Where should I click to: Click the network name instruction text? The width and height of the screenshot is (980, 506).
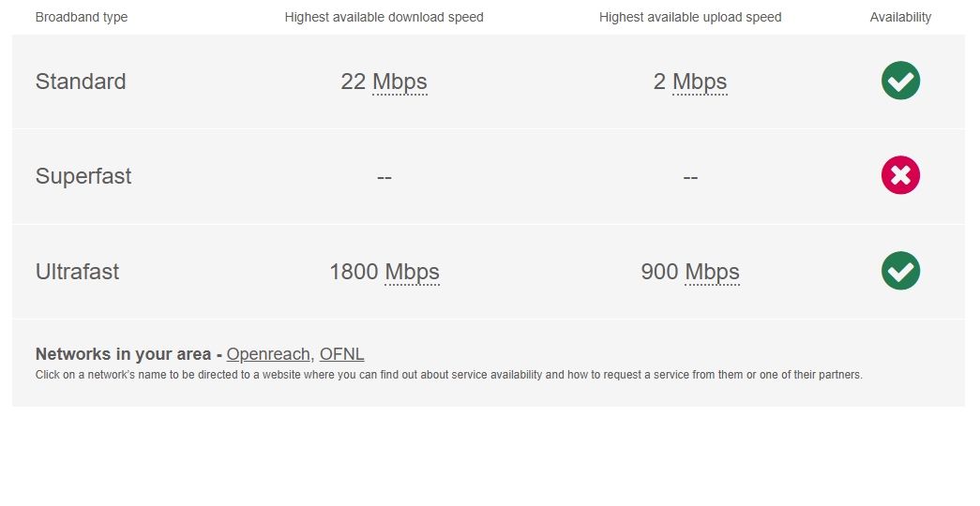tap(448, 375)
